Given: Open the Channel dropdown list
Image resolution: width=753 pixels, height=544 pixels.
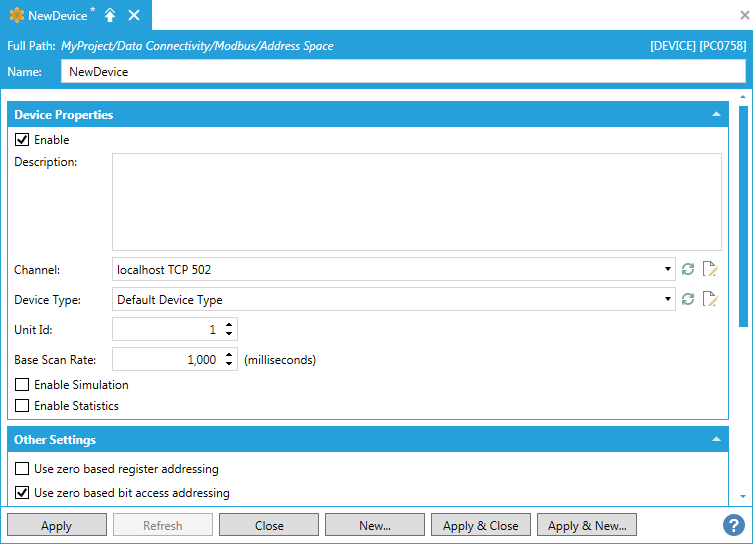Looking at the screenshot, I should coord(667,270).
